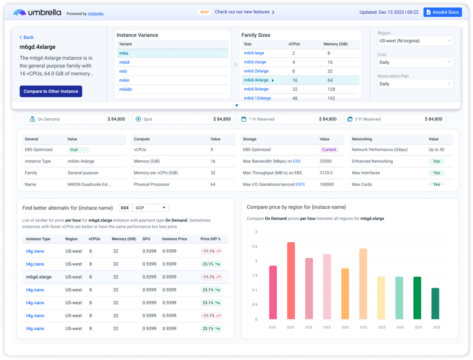Click the green true badge for EBS Optimized
The height and width of the screenshot is (360, 473).
tap(78, 150)
